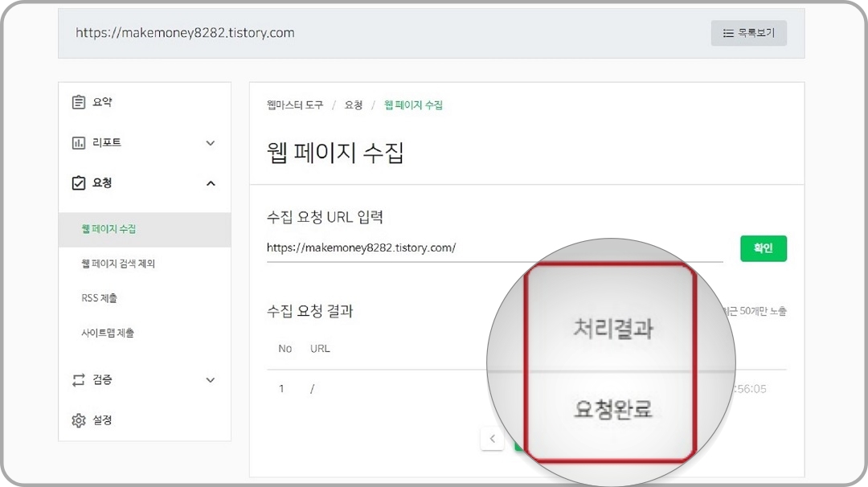Click the green 확인 confirm button

(x=764, y=248)
